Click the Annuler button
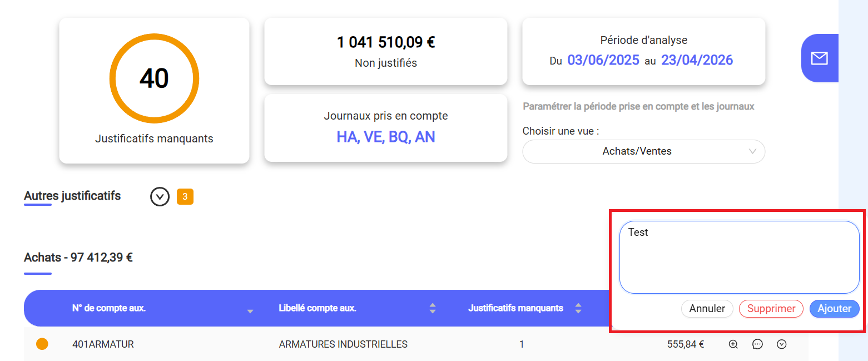This screenshot has height=361, width=868. click(707, 309)
